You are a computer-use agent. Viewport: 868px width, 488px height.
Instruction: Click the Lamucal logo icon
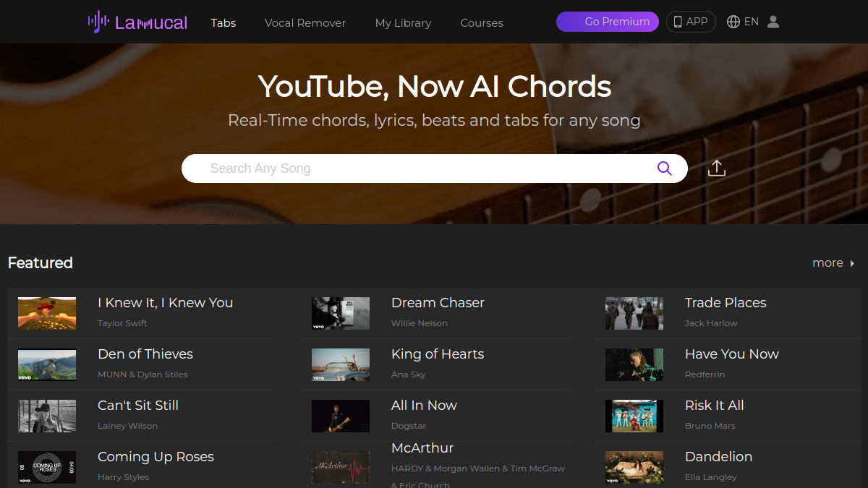point(98,22)
